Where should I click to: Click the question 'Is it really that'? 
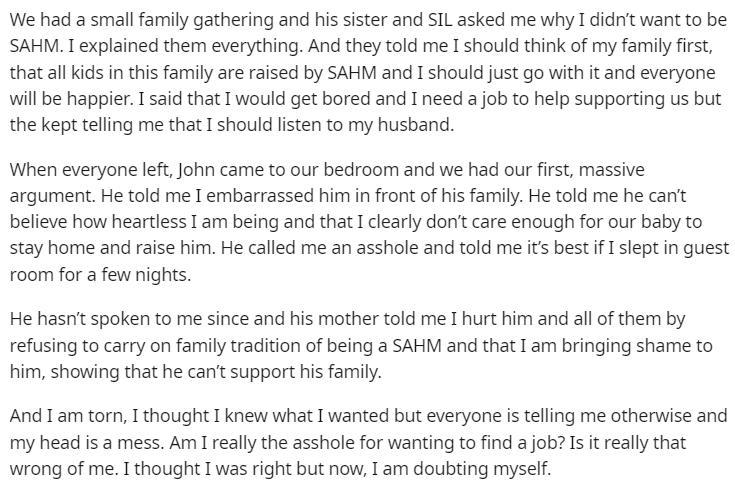pos(627,443)
